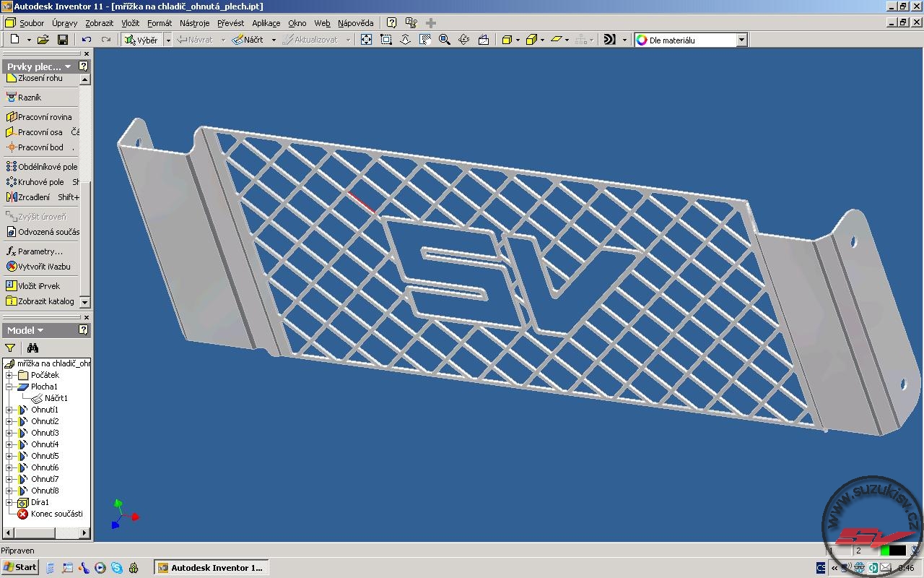Screen dimensions: 924x578
Task: Click the binoculars find icon in Model panel
Action: pos(32,348)
